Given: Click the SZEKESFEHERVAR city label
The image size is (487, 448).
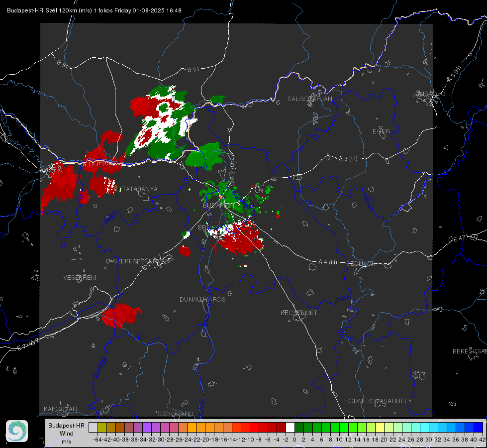Looking at the screenshot, I should pyautogui.click(x=141, y=261).
